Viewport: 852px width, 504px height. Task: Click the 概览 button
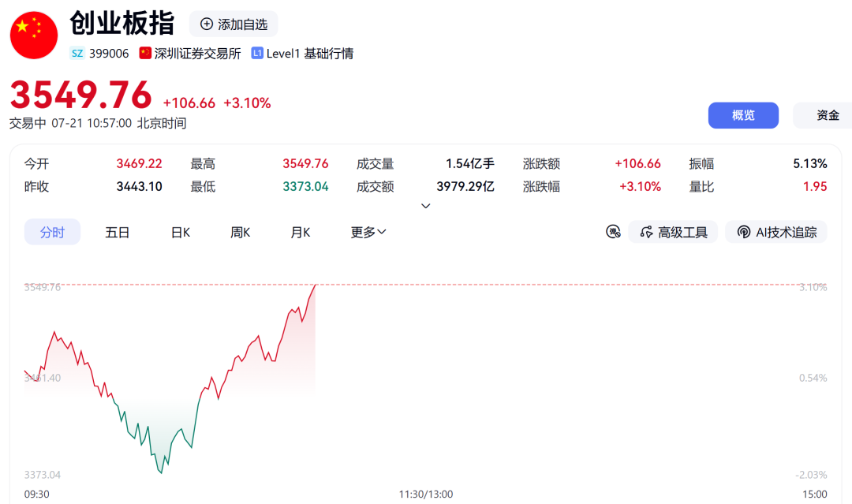pos(743,115)
